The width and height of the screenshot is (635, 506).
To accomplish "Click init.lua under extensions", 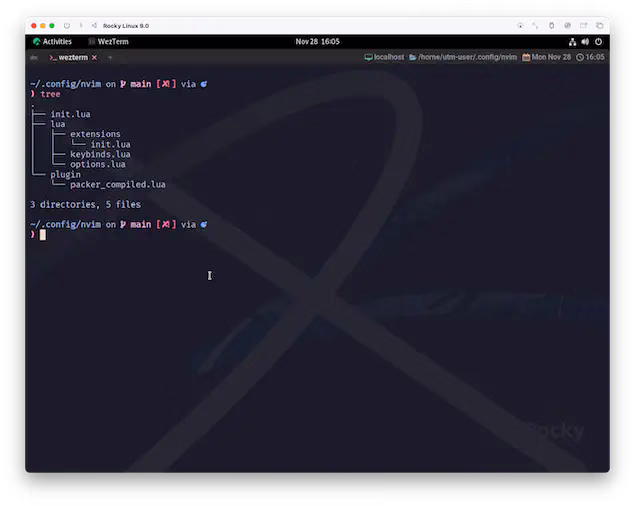I will point(111,144).
